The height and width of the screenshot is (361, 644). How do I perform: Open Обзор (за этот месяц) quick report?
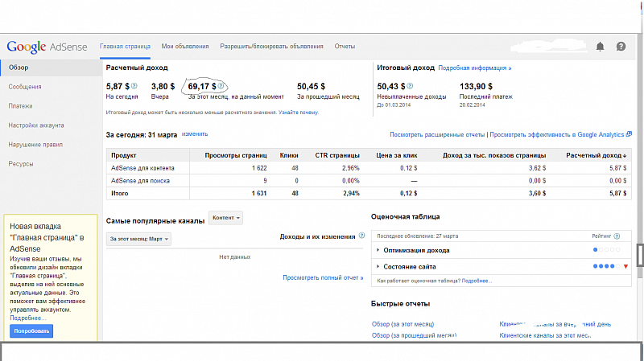402,324
